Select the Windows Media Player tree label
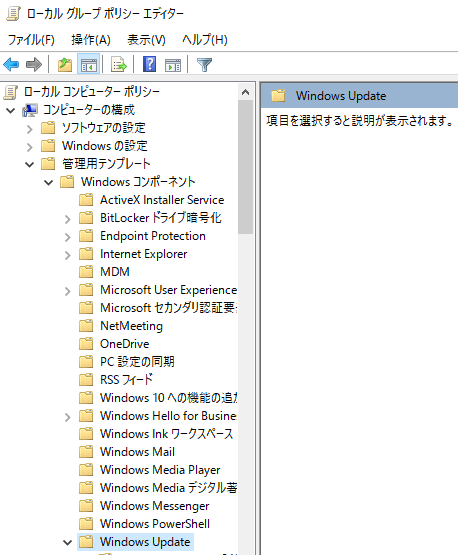The width and height of the screenshot is (458, 555). (x=160, y=470)
